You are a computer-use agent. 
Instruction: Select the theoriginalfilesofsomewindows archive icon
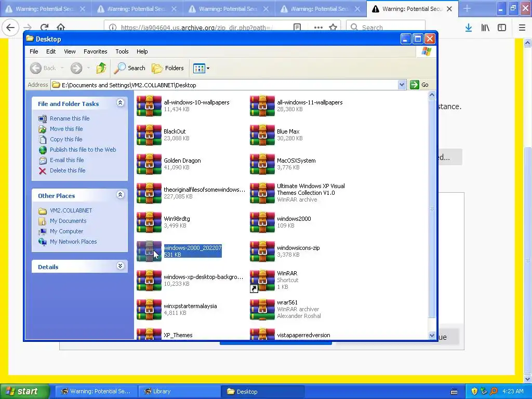click(x=149, y=193)
